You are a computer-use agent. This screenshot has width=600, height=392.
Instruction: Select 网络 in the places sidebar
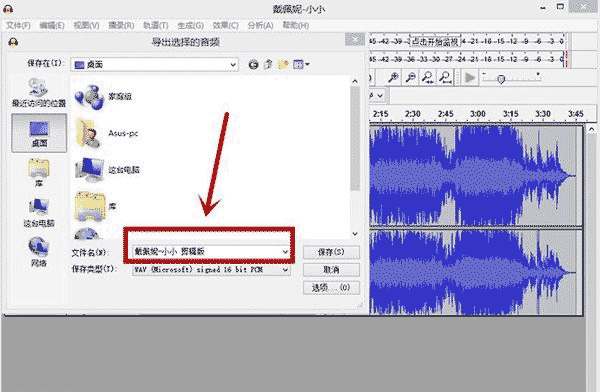(39, 252)
